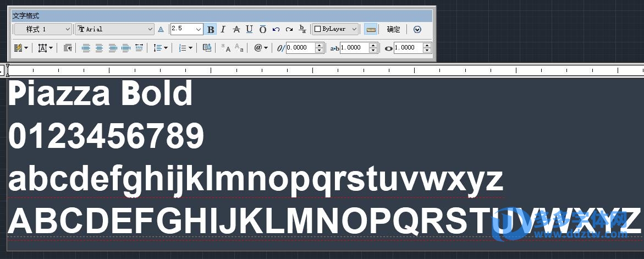The image size is (644, 259).
Task: Expand the Arial font dropdown
Action: (x=115, y=29)
